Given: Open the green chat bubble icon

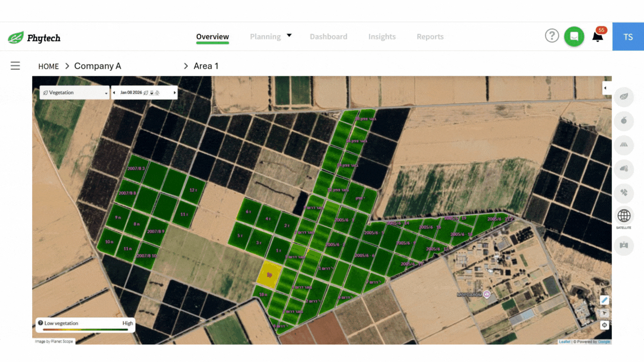Looking at the screenshot, I should pos(574,36).
